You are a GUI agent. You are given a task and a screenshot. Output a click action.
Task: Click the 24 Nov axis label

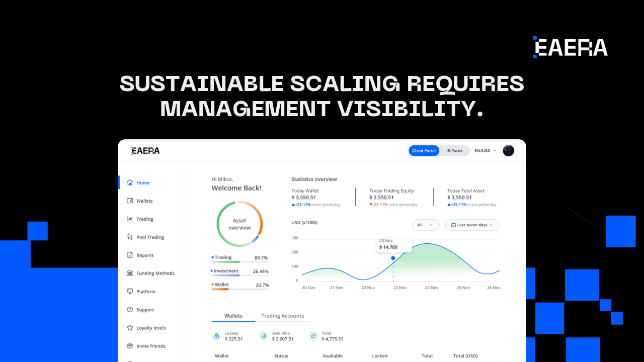pos(431,288)
